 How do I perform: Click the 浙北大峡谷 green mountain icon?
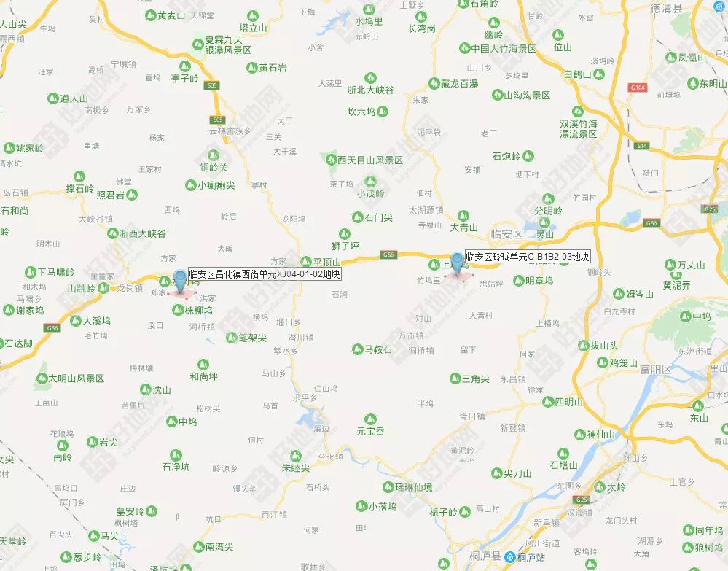click(370, 77)
